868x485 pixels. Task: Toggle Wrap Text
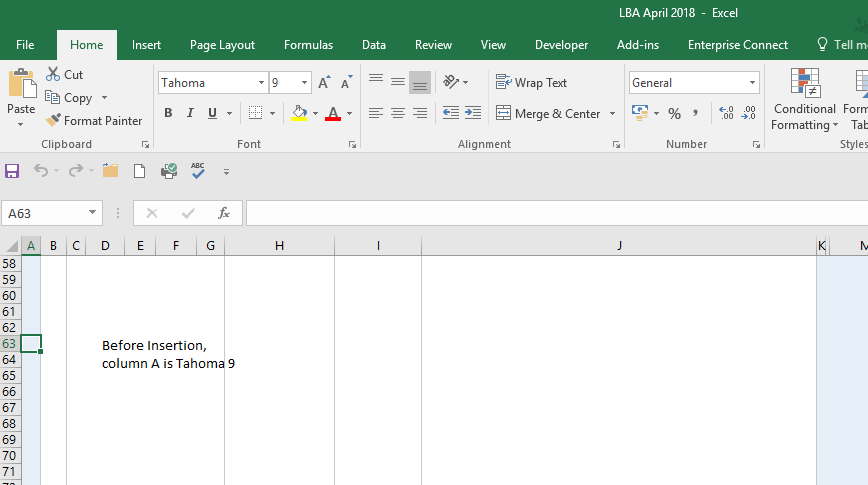point(531,82)
